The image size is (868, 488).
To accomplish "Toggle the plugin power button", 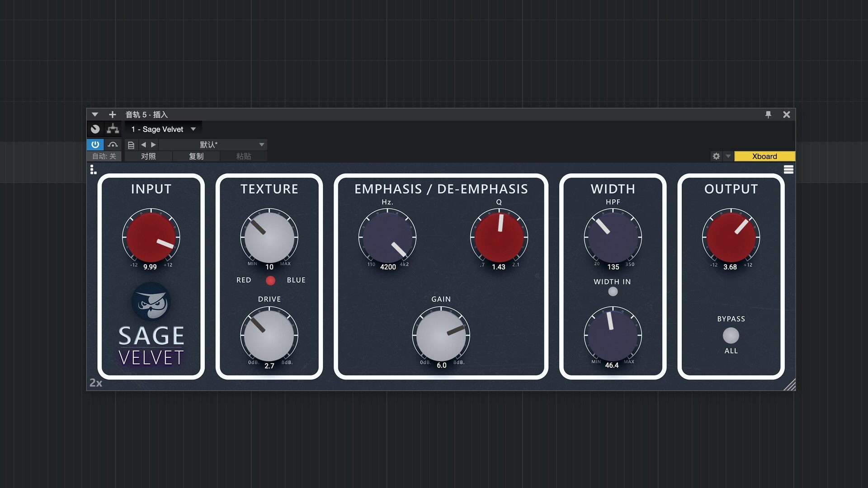I will [95, 145].
